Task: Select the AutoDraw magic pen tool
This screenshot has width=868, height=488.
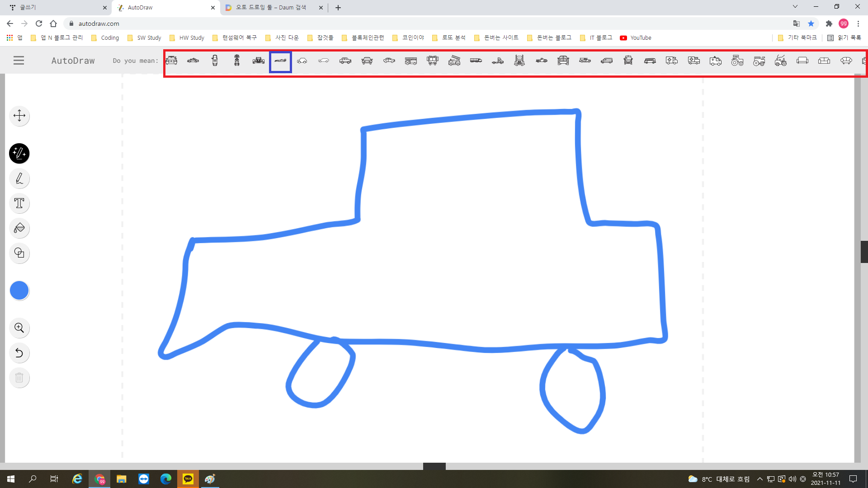Action: point(19,154)
